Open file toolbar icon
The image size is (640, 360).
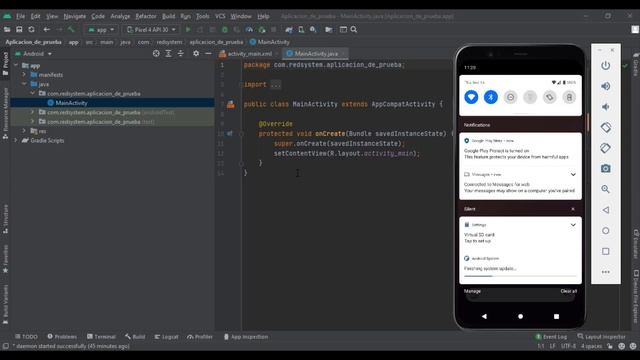pos(7,29)
